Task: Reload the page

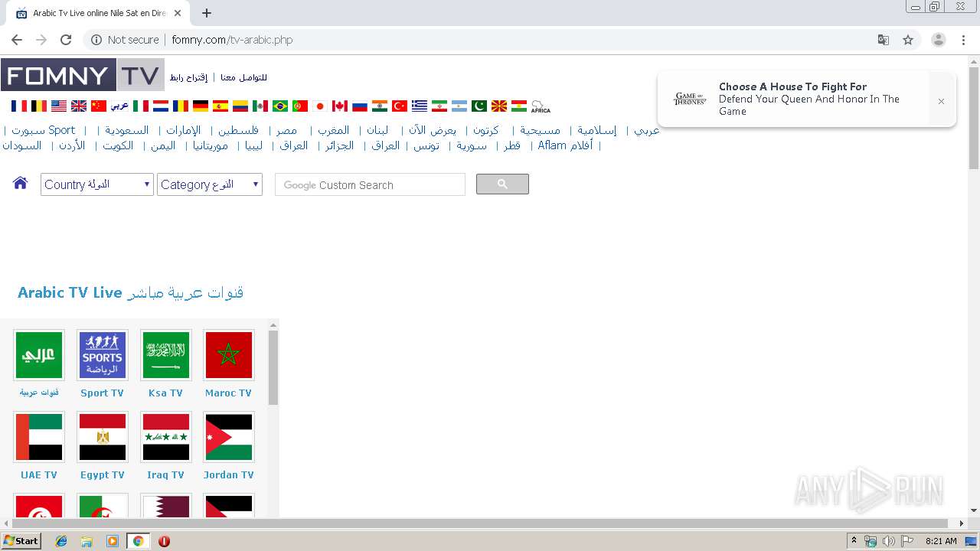Action: pos(66,40)
